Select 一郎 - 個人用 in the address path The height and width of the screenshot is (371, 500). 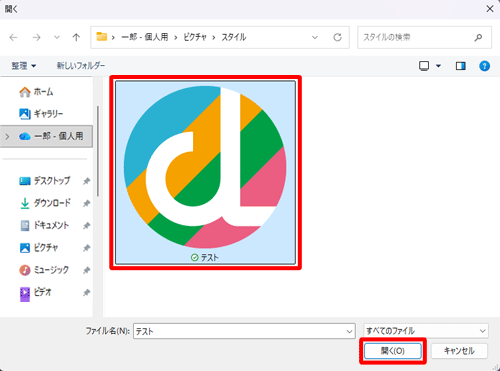click(x=145, y=37)
